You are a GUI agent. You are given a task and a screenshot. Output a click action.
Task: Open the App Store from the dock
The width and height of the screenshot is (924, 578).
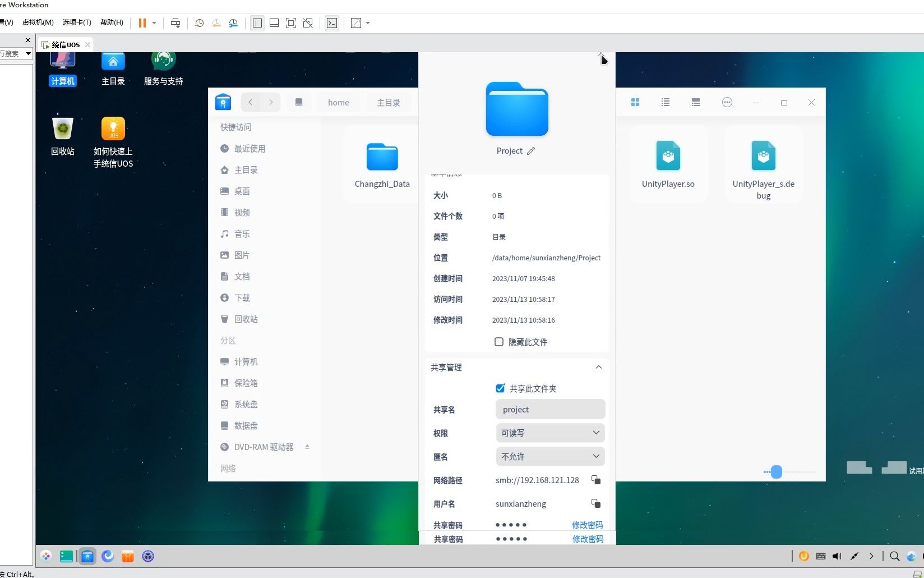[128, 556]
